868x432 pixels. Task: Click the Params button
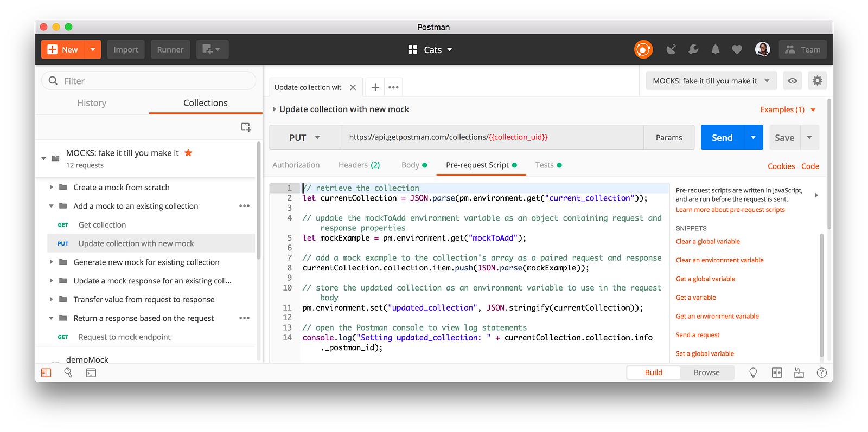[x=669, y=138]
